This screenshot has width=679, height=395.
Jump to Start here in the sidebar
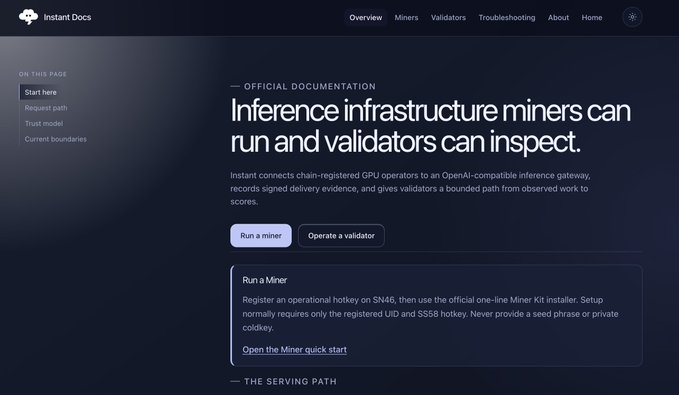40,92
